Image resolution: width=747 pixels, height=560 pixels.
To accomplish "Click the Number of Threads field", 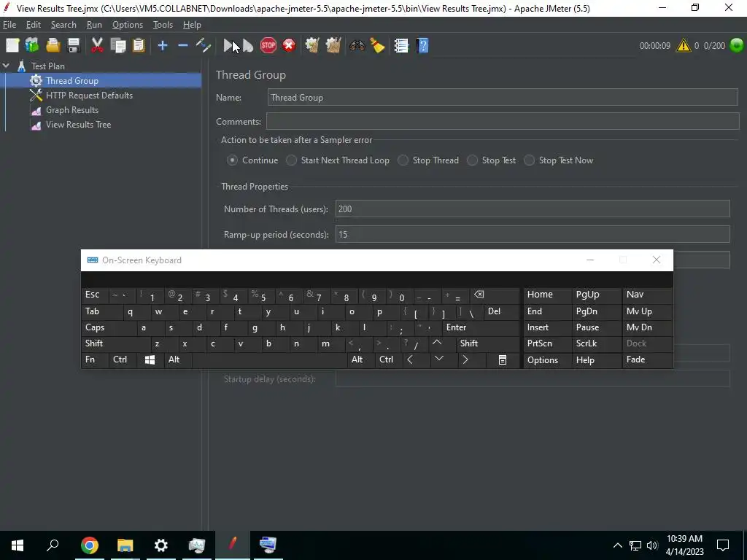I will click(x=533, y=209).
